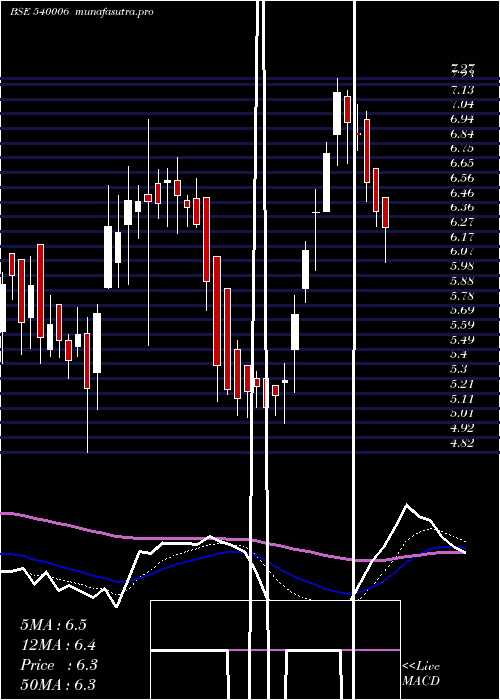Select the 6.46 price axis label
The width and height of the screenshot is (500, 700).
click(x=462, y=193)
